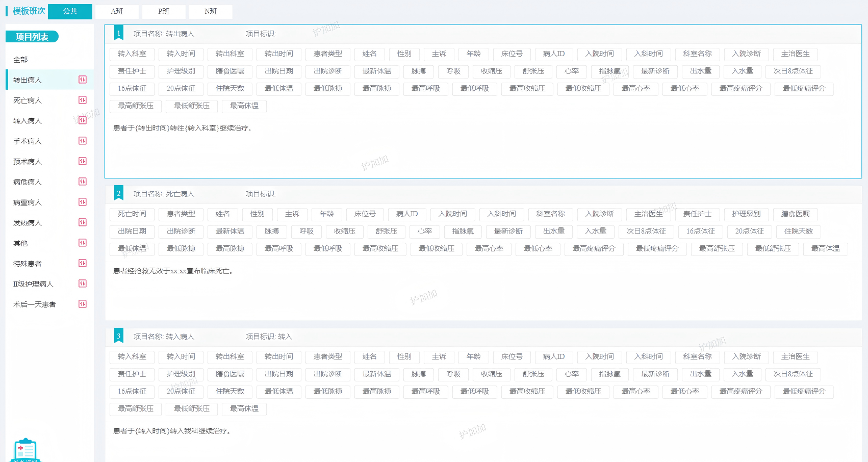The width and height of the screenshot is (868, 462).
Task: Edit template text 患者于{转出时间}转往{转入科室}继续治疗
Action: point(183,129)
